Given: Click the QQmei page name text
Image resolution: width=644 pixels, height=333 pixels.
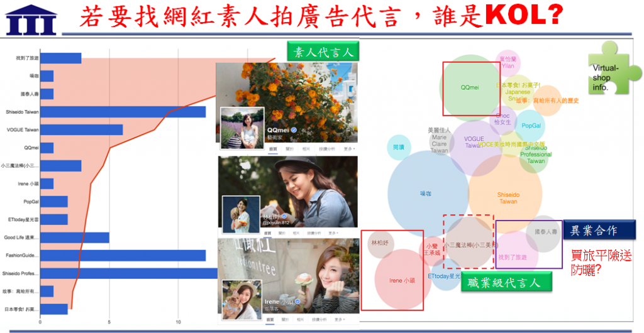Looking at the screenshot, I should click(279, 131).
